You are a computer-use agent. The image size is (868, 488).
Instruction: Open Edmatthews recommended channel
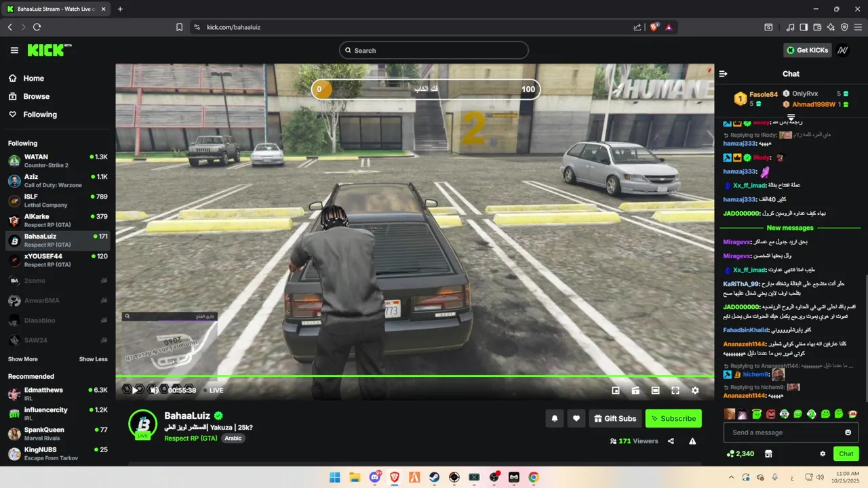pos(58,394)
